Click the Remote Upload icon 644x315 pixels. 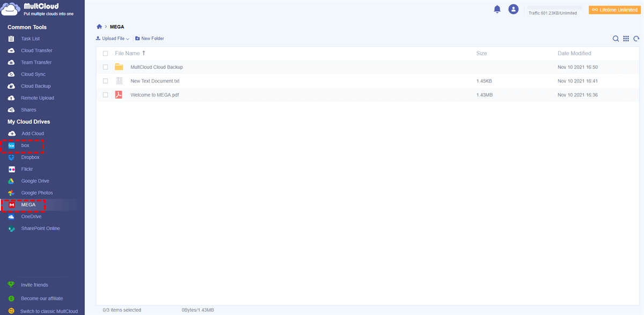(x=11, y=98)
